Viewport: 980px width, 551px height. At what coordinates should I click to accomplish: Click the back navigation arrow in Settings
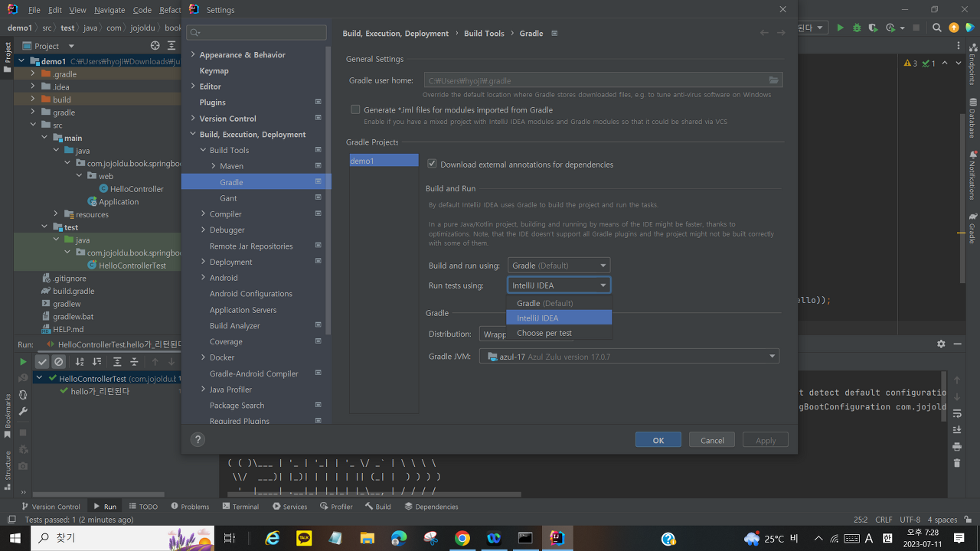coord(764,33)
